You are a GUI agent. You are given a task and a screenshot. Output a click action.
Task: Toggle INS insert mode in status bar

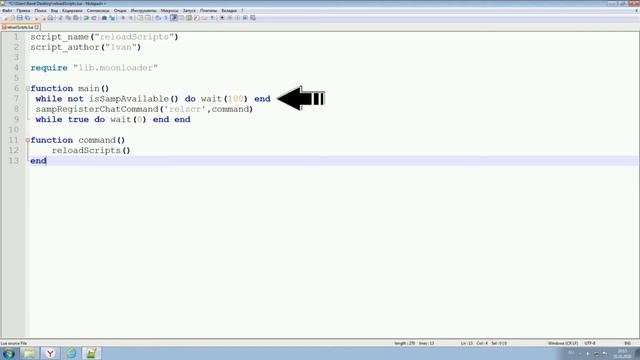click(x=627, y=343)
